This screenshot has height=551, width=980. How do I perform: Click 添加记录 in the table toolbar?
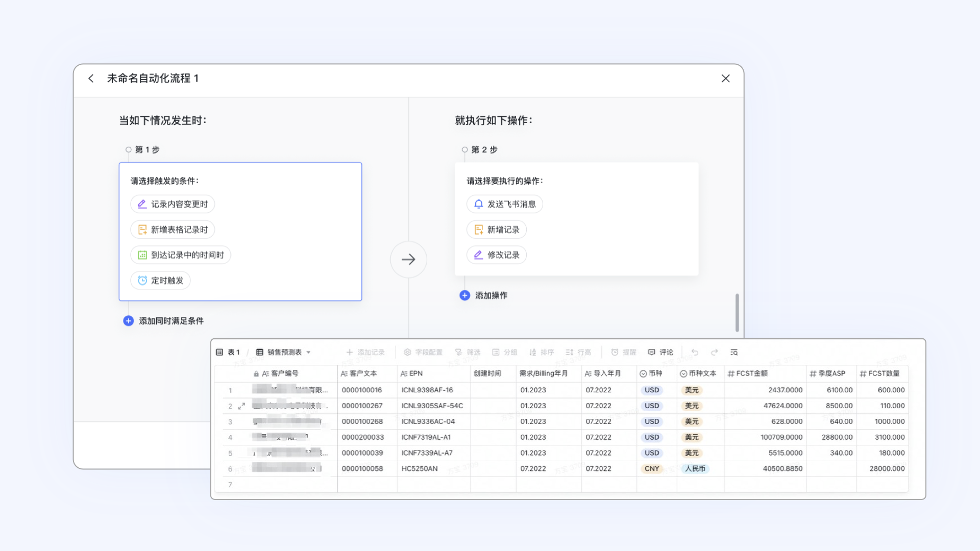[x=365, y=352]
